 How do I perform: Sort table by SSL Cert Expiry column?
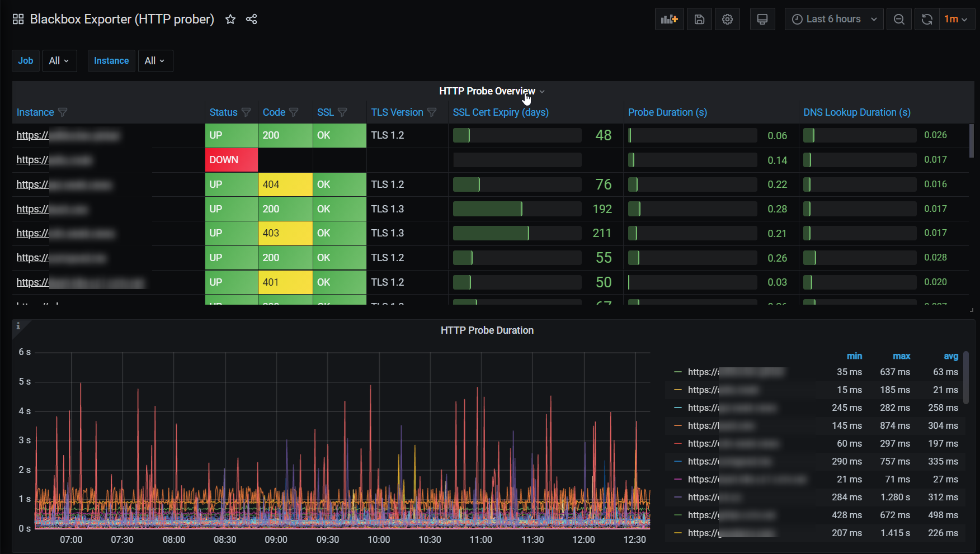[500, 112]
